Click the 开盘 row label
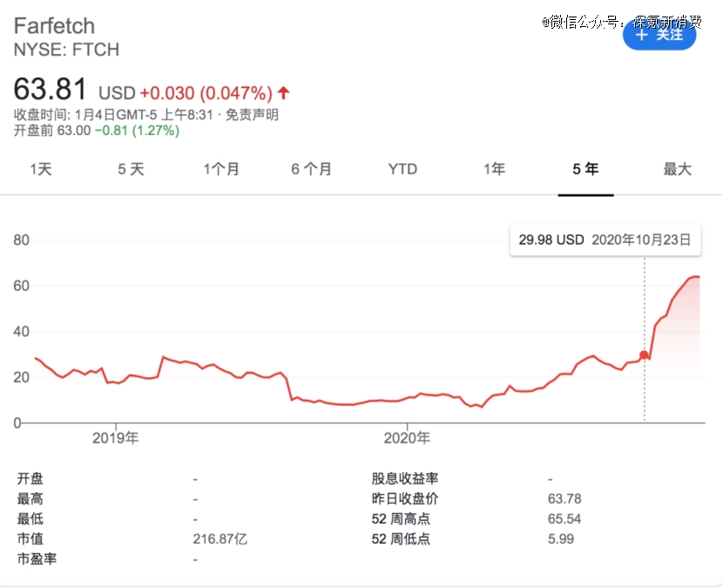Image resolution: width=723 pixels, height=588 pixels. point(30,479)
